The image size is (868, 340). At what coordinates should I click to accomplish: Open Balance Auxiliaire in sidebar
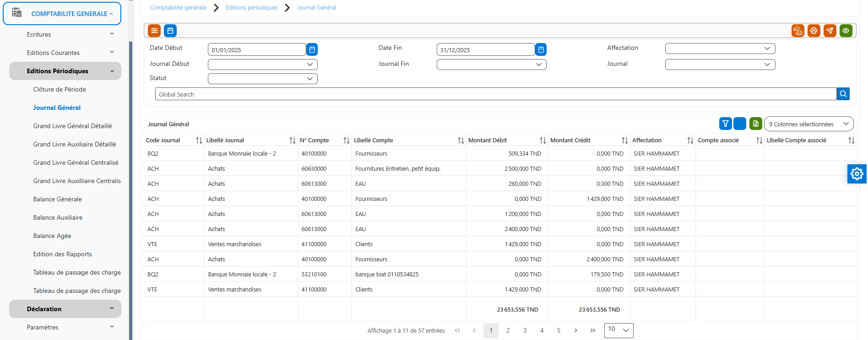(58, 217)
